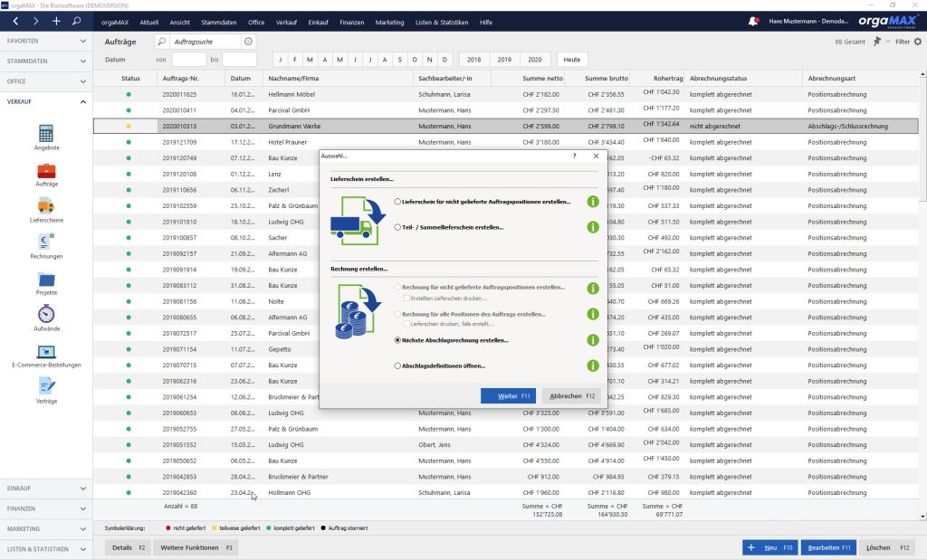Open the Finanzen menu
This screenshot has height=560, width=927.
[352, 23]
